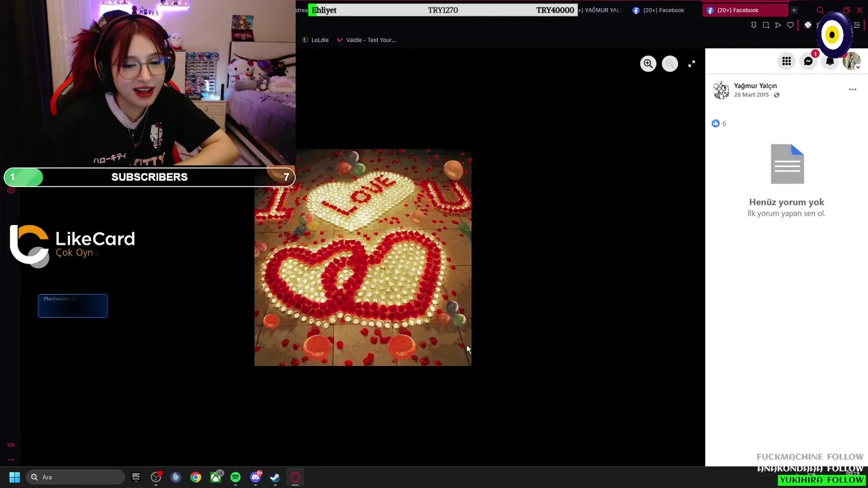Open OBS Studio from taskbar

point(156,477)
